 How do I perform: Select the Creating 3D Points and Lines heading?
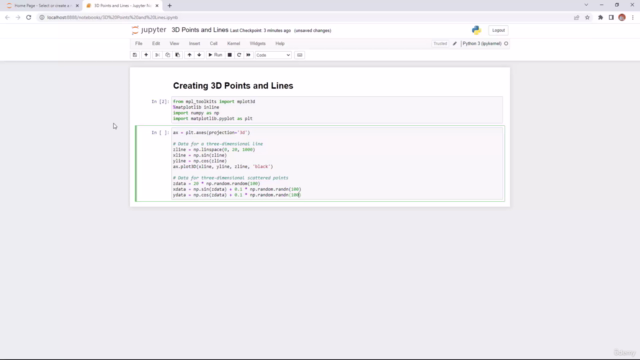[233, 86]
